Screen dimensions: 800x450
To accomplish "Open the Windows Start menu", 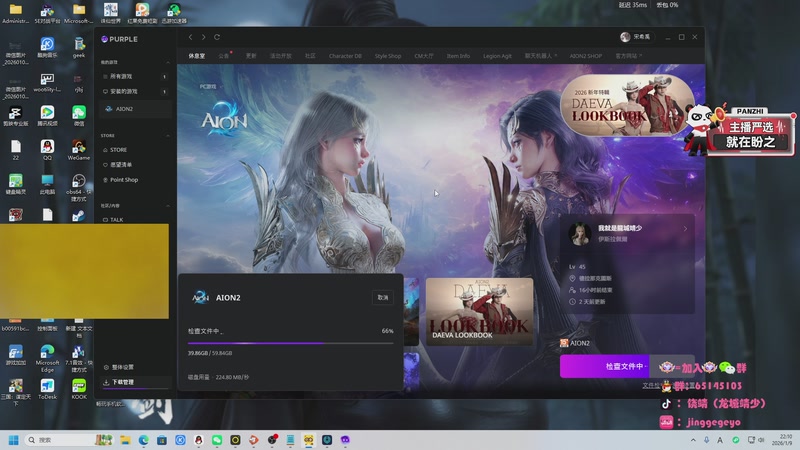I will (x=14, y=440).
